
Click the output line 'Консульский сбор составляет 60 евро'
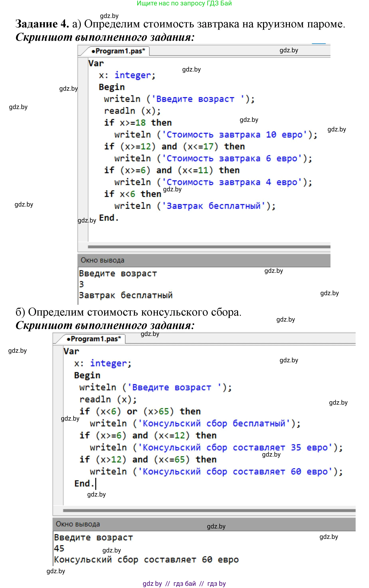click(x=146, y=559)
